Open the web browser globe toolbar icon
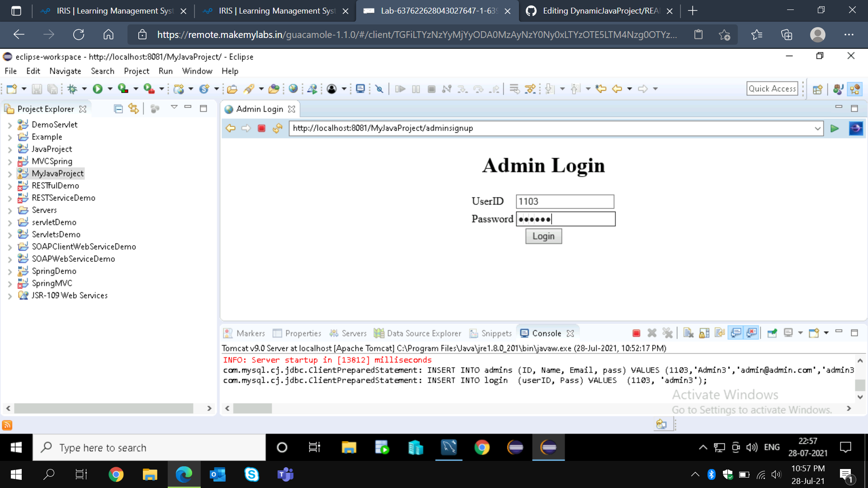The width and height of the screenshot is (868, 488). tap(293, 89)
